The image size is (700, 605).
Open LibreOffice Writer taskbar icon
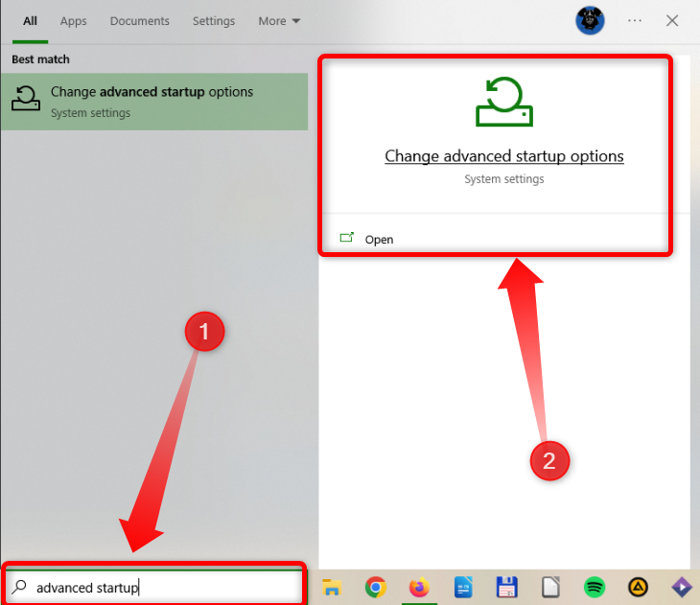click(463, 587)
